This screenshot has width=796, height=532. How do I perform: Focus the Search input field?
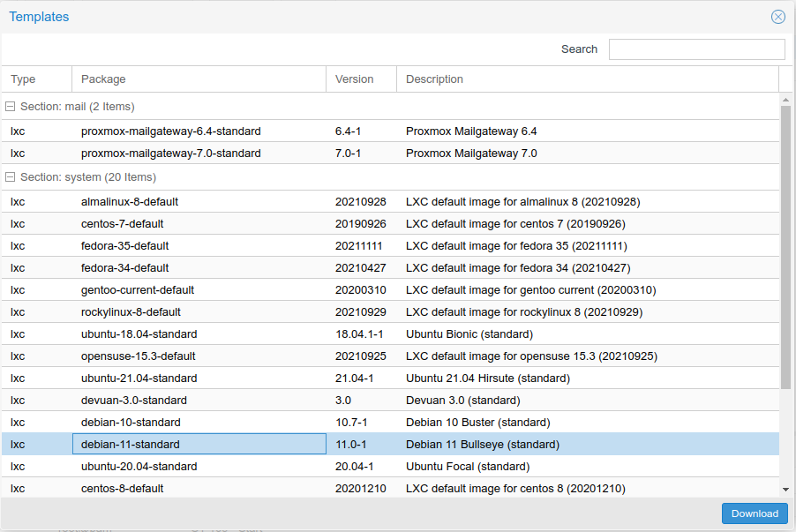tap(697, 49)
